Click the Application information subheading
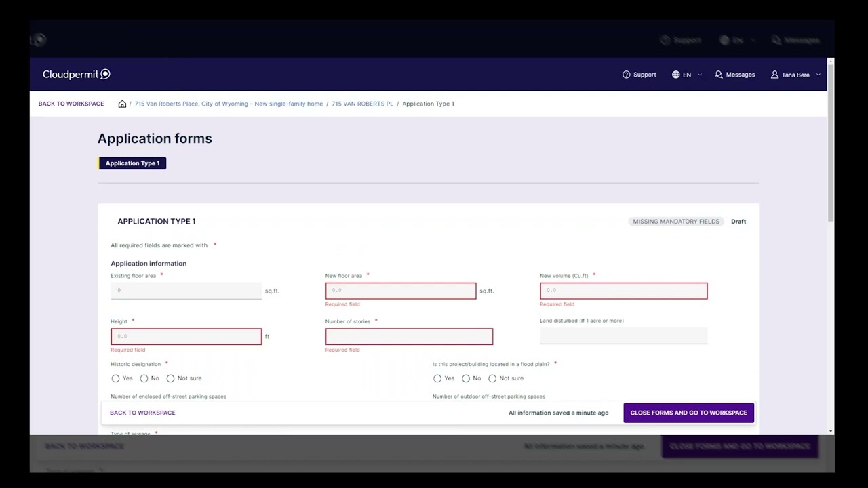This screenshot has height=488, width=868. coord(149,264)
